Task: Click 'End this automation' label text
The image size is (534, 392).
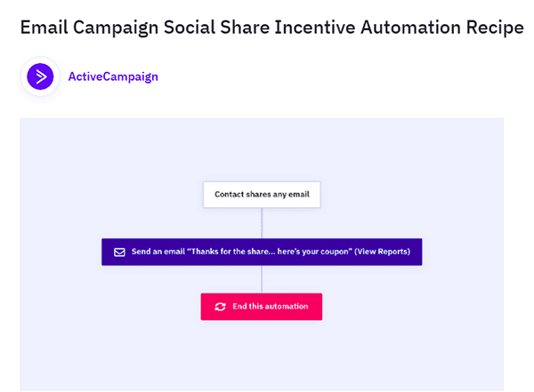Action: click(270, 307)
